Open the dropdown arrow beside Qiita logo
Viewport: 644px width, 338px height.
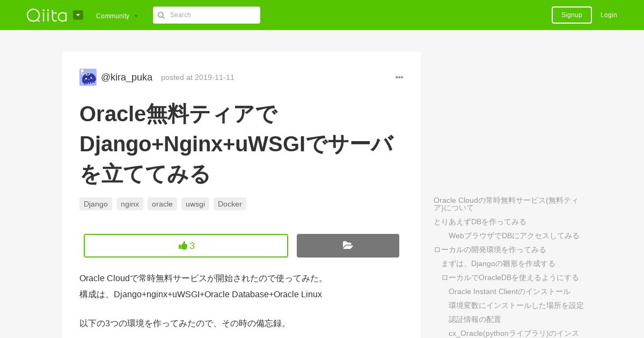point(78,15)
